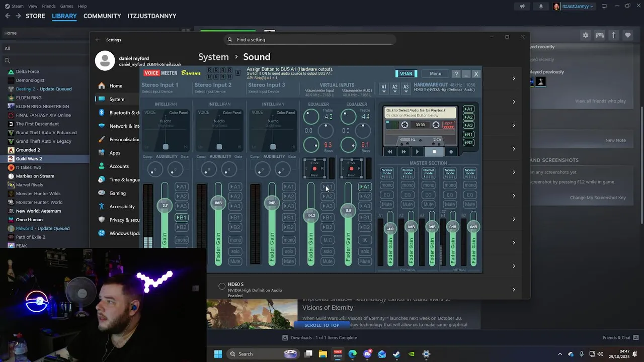Image resolution: width=644 pixels, height=362 pixels.
Task: Open the Voicemeeter Menu
Action: click(435, 74)
